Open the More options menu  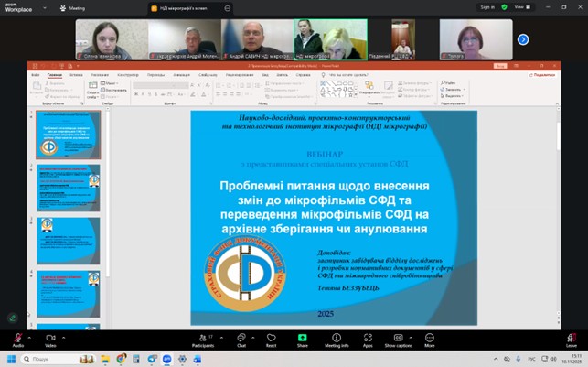pyautogui.click(x=430, y=339)
